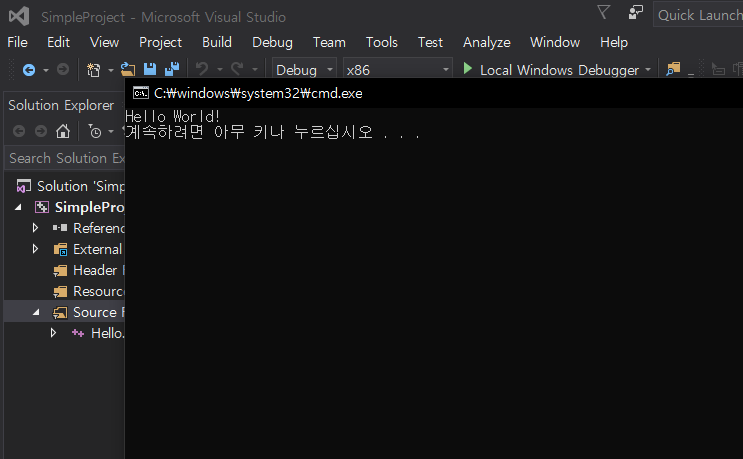The image size is (743, 459).
Task: Click the References node icon
Action: [60, 228]
